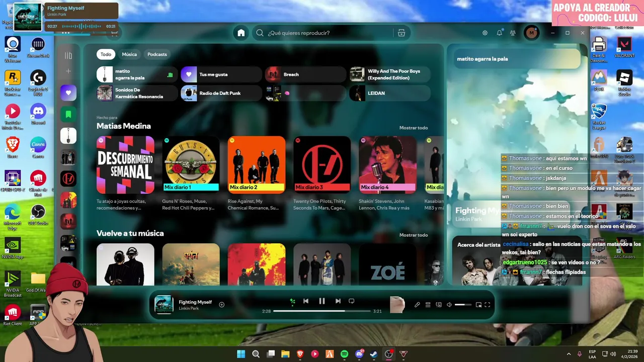Open the 'matito agarra la pala' shortcut tile
The width and height of the screenshot is (644, 362).
(x=137, y=74)
